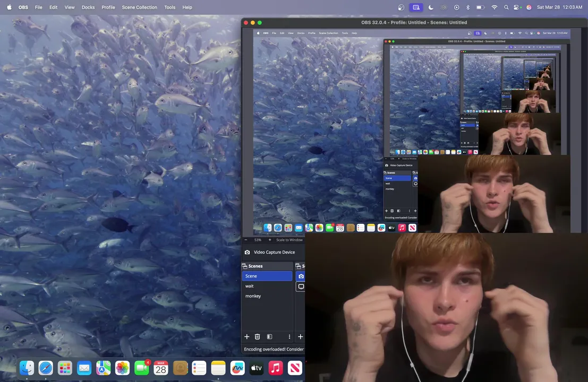
Task: Toggle Focus moon icon in menu bar
Action: coord(431,7)
